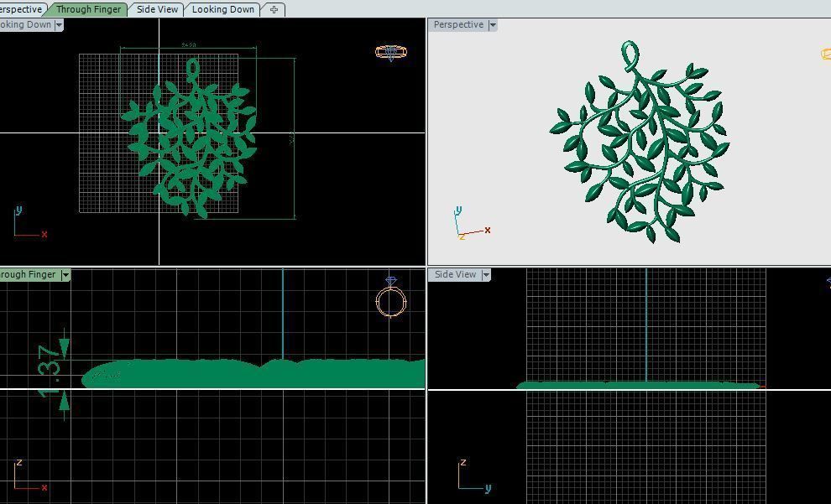Switch to the Looking Down tab
The width and height of the screenshot is (831, 504).
222,9
